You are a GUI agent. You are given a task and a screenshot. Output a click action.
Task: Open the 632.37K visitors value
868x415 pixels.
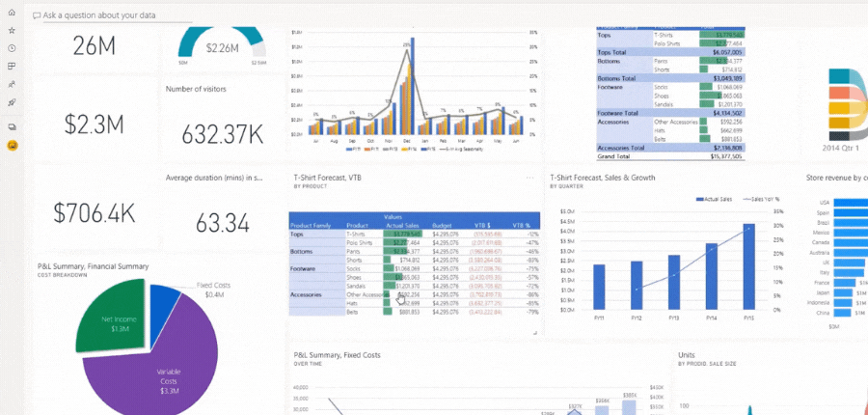point(223,134)
